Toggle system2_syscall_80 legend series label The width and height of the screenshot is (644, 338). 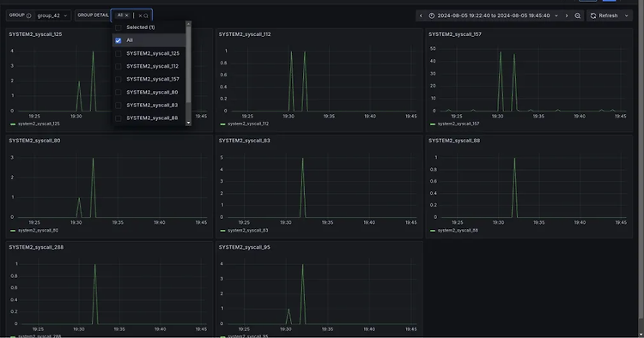38,231
